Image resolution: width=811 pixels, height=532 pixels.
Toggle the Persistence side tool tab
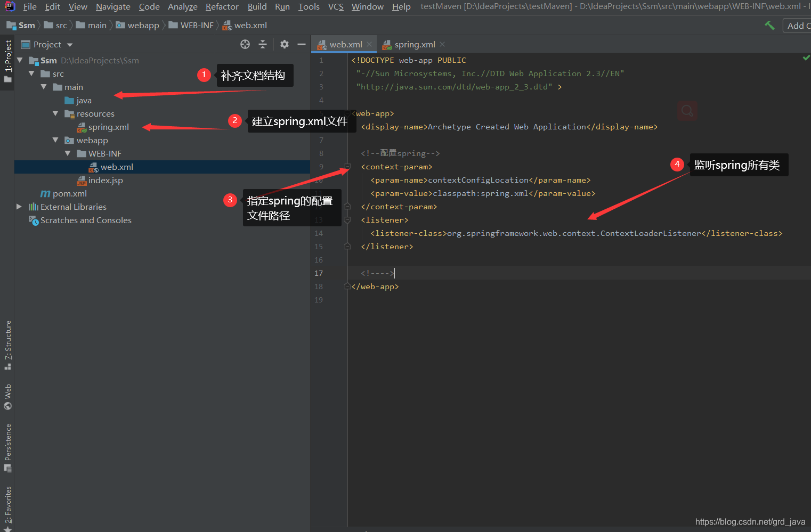pos(7,448)
